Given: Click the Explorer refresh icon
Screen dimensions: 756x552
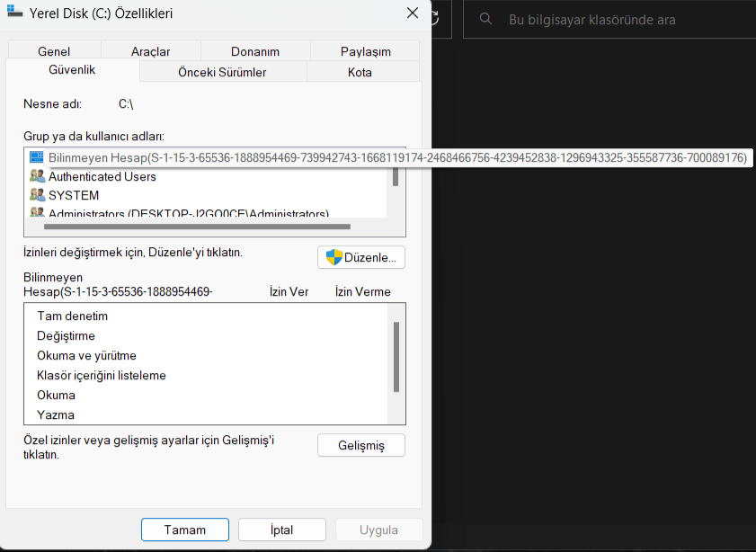Looking at the screenshot, I should coord(434,18).
